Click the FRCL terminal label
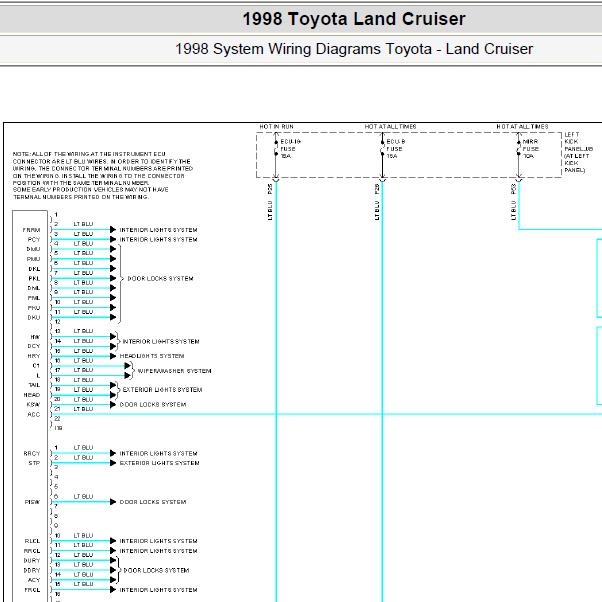 coord(32,590)
